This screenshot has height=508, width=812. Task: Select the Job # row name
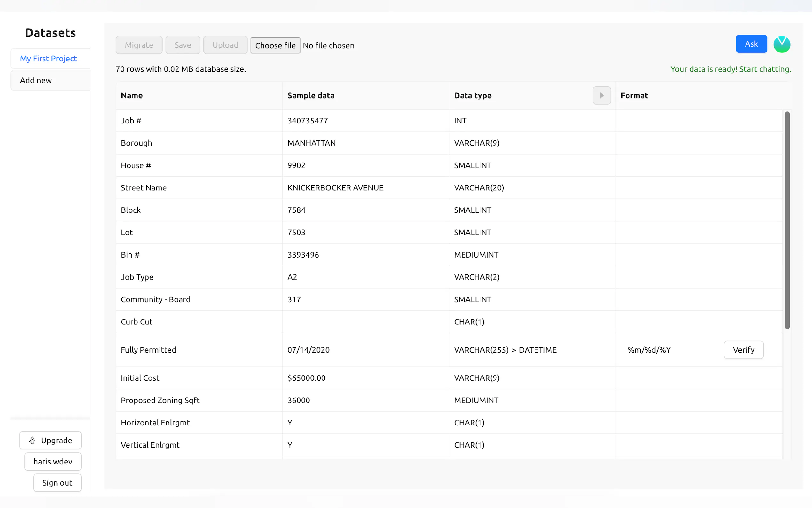tap(131, 121)
